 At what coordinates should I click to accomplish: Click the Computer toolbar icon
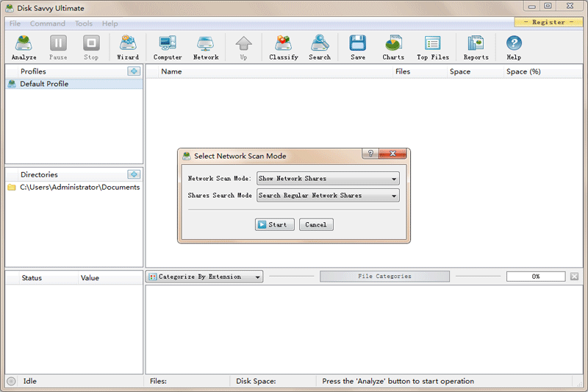click(x=168, y=47)
